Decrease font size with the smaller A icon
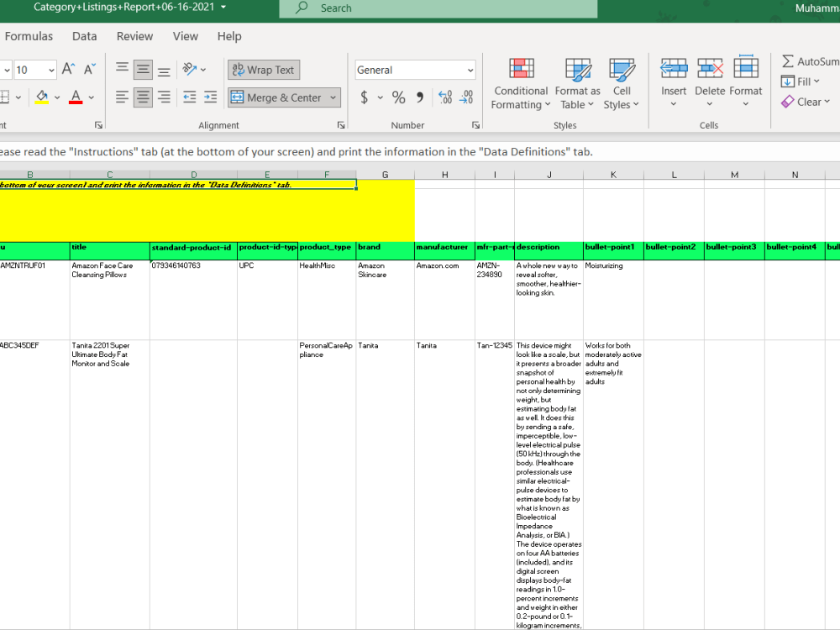 (90, 69)
